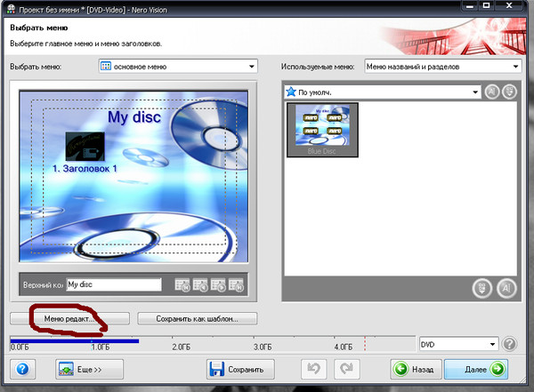Click star icon in По умолч. dropdown
The width and height of the screenshot is (534, 392).
point(291,92)
